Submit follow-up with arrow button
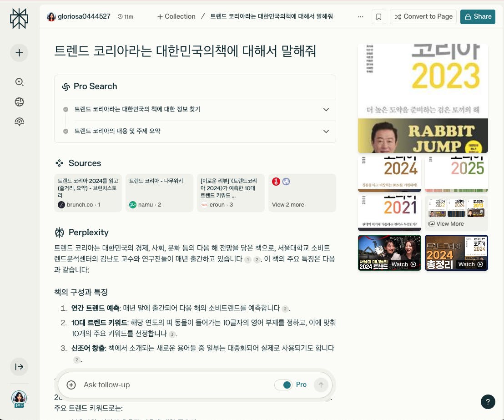The image size is (504, 420). pyautogui.click(x=321, y=385)
